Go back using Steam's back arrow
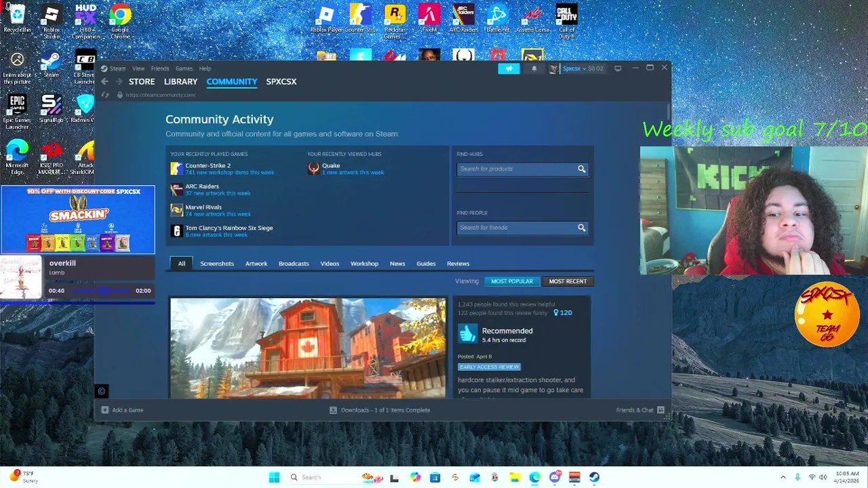 (104, 81)
